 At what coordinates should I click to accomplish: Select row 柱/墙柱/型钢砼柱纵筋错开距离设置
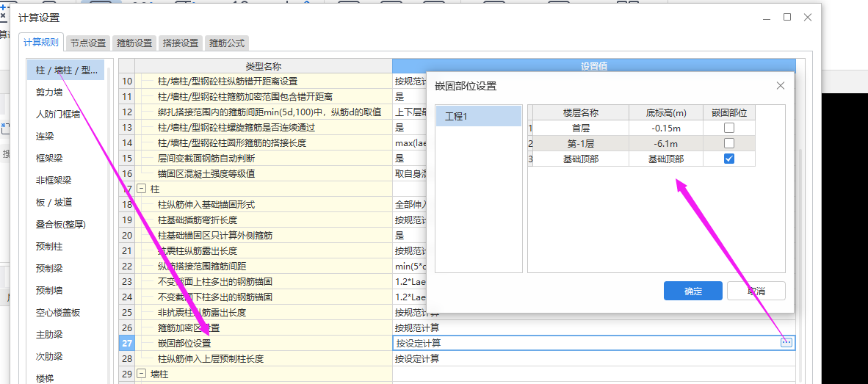coord(264,81)
